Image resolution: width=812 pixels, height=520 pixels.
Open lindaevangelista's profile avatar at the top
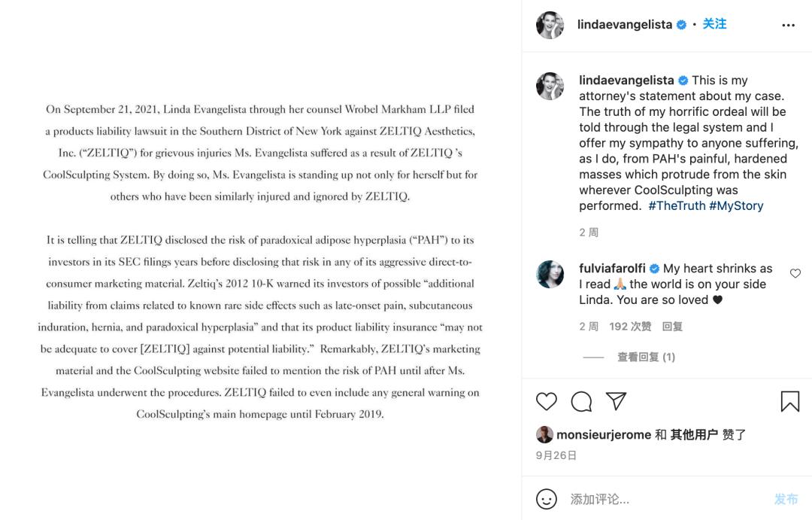coord(550,23)
